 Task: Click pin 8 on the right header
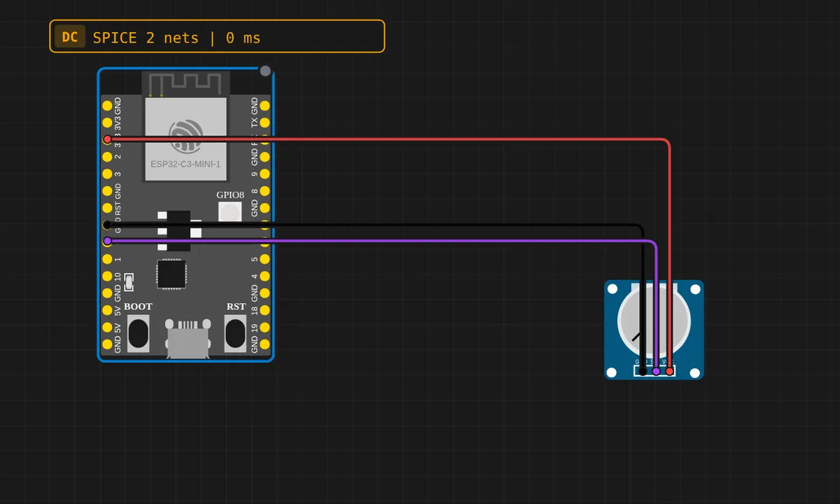tap(265, 190)
